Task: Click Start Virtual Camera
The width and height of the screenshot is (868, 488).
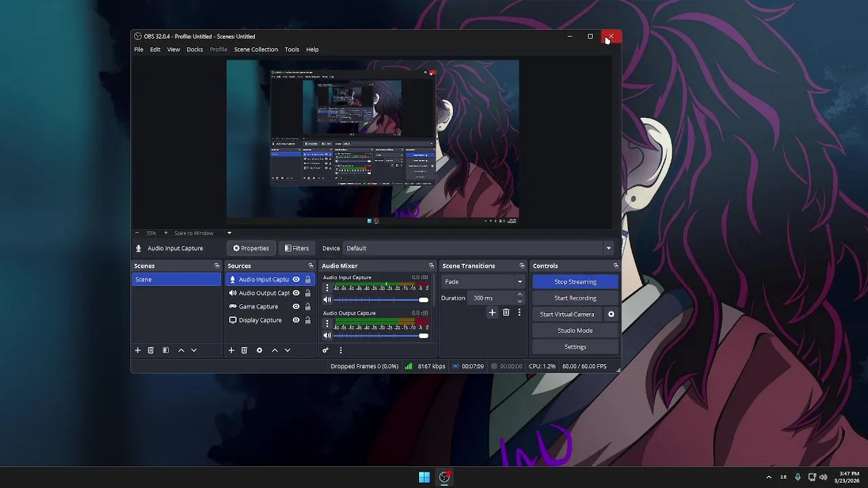Action: click(x=567, y=314)
